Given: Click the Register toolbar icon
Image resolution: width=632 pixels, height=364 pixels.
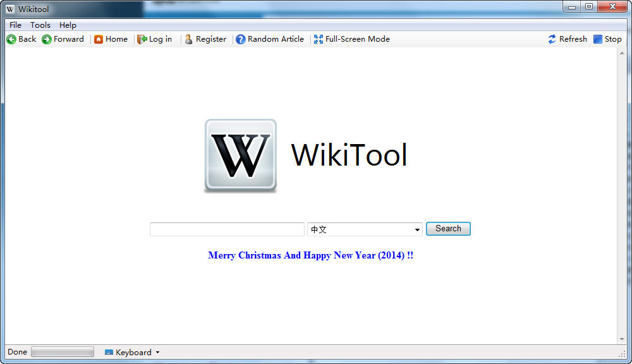Looking at the screenshot, I should (x=189, y=39).
